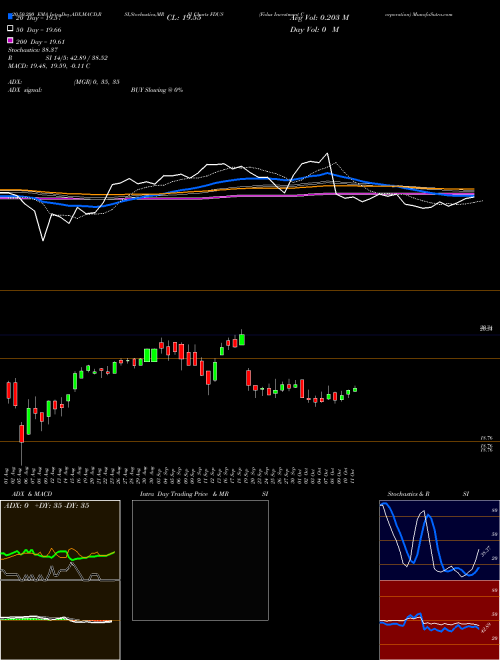Click the 'Intra Day Trading Price & MR' title
This screenshot has height=660, width=500.
click(184, 494)
